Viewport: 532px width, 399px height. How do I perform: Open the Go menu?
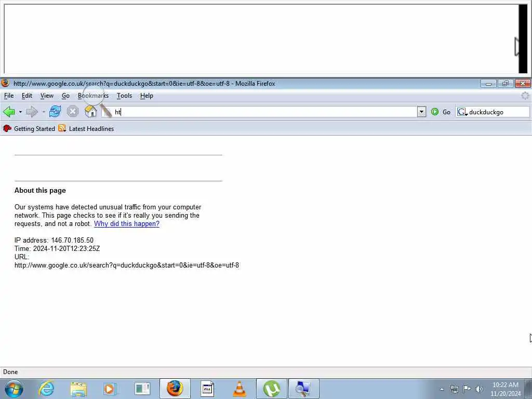[x=65, y=96]
